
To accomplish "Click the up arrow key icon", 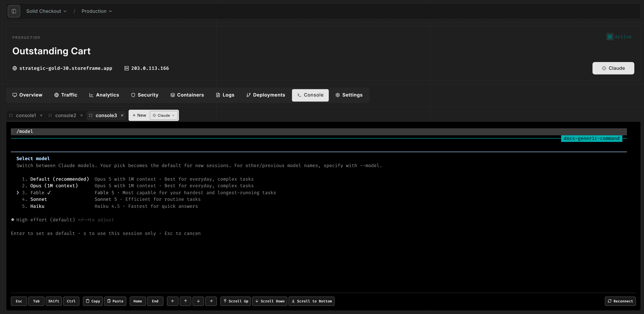I will (185, 301).
